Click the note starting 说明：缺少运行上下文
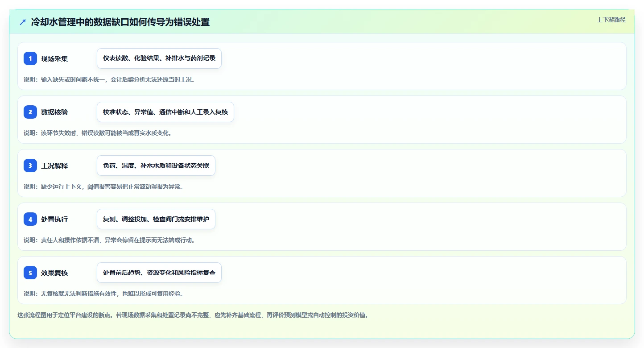The height and width of the screenshot is (348, 644). click(103, 186)
